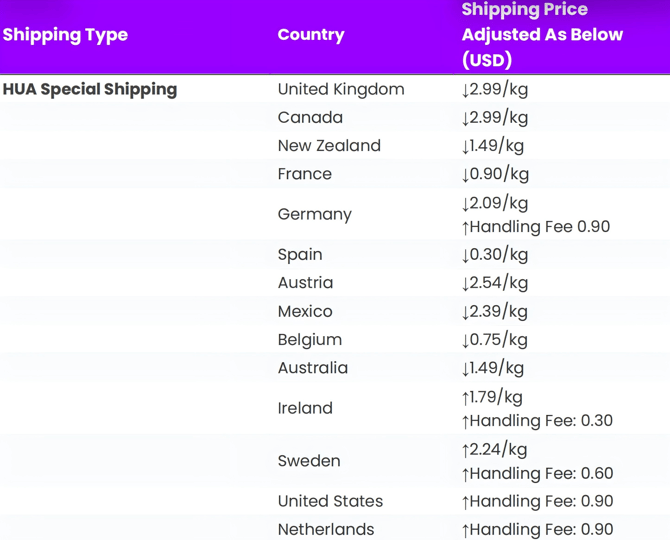Click the United Kingdom country cell

(341, 89)
